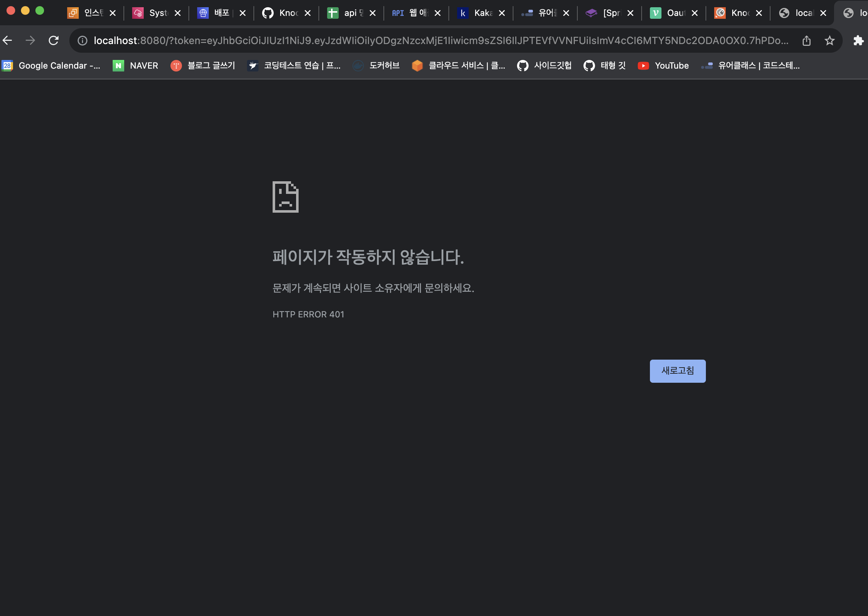
Task: Click the site information icon in address bar
Action: 82,40
